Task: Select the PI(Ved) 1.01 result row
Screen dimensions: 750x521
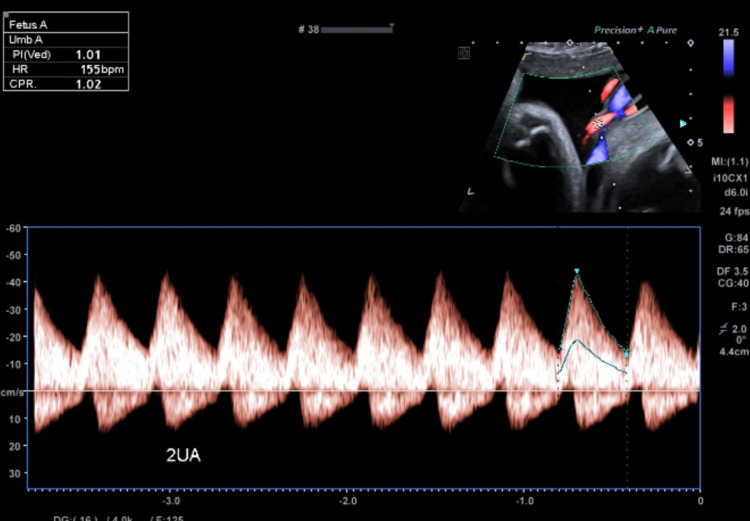Action: point(66,55)
